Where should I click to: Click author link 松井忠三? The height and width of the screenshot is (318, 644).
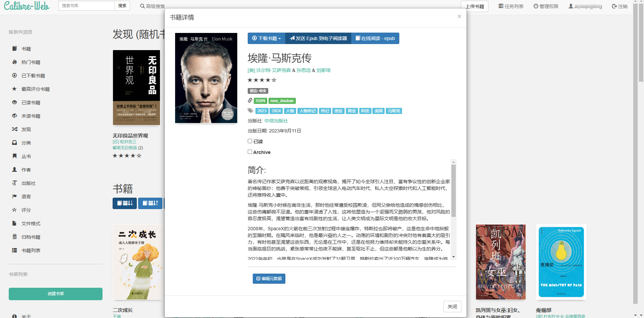point(124,142)
